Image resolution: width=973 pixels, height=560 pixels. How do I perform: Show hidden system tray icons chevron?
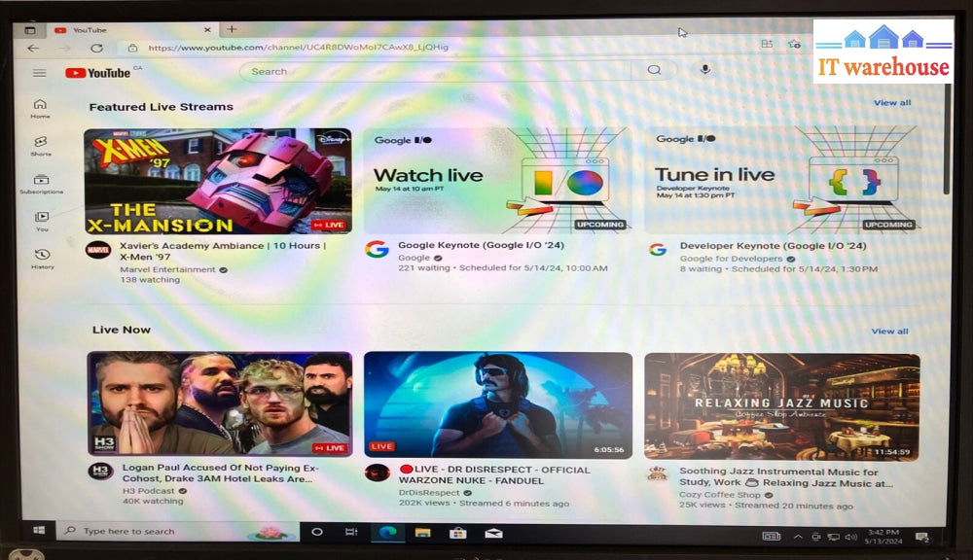click(798, 536)
